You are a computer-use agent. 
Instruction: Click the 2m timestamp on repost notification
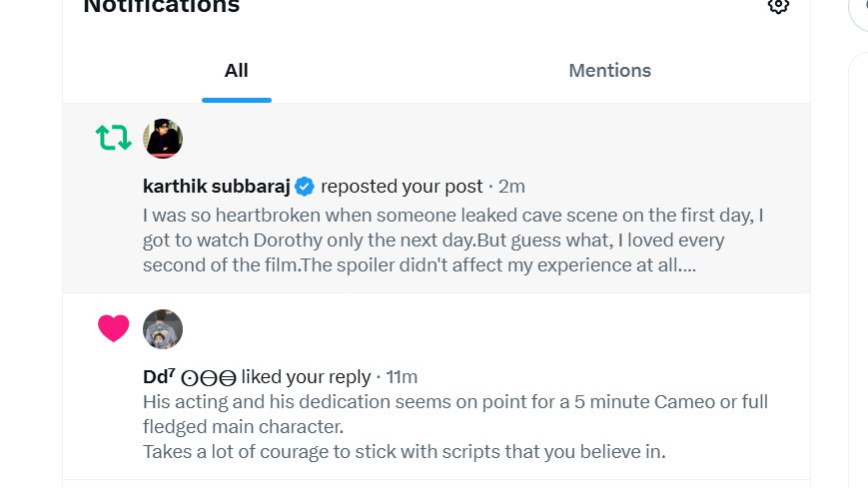511,187
